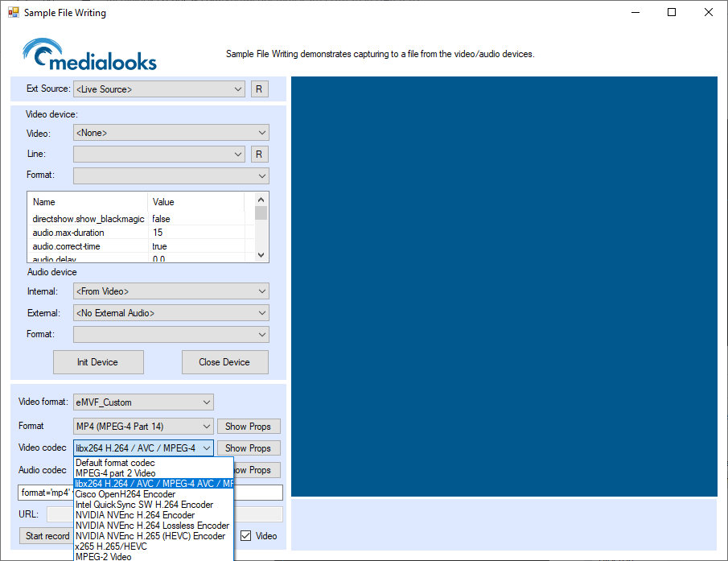Maximize the Sample File Writing window
This screenshot has width=728, height=561.
[672, 13]
